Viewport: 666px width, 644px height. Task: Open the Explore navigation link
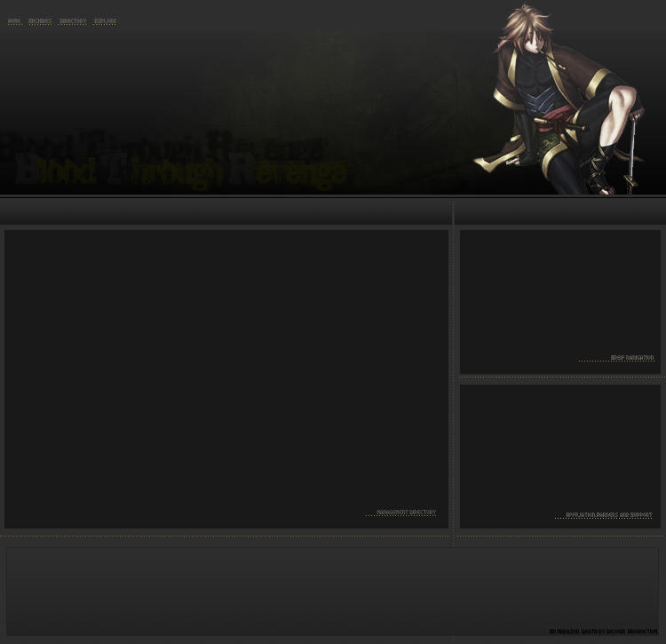(105, 20)
